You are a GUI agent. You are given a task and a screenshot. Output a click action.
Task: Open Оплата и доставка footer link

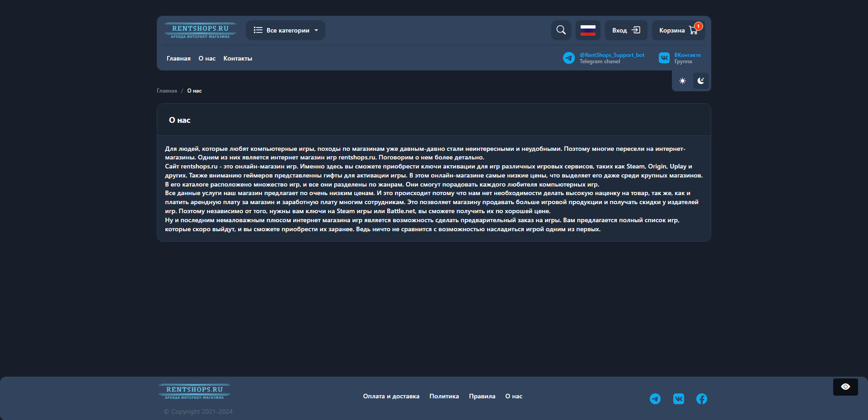pyautogui.click(x=391, y=396)
